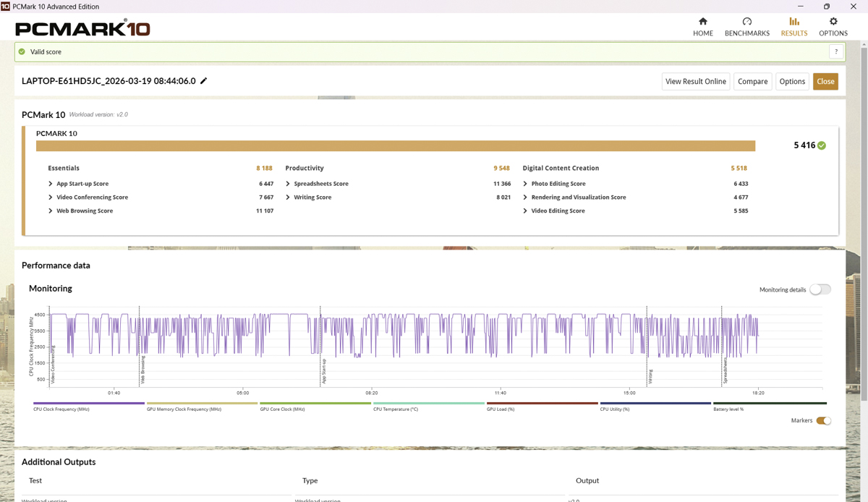
Task: Toggle the Monitoring details switch
Action: point(820,289)
